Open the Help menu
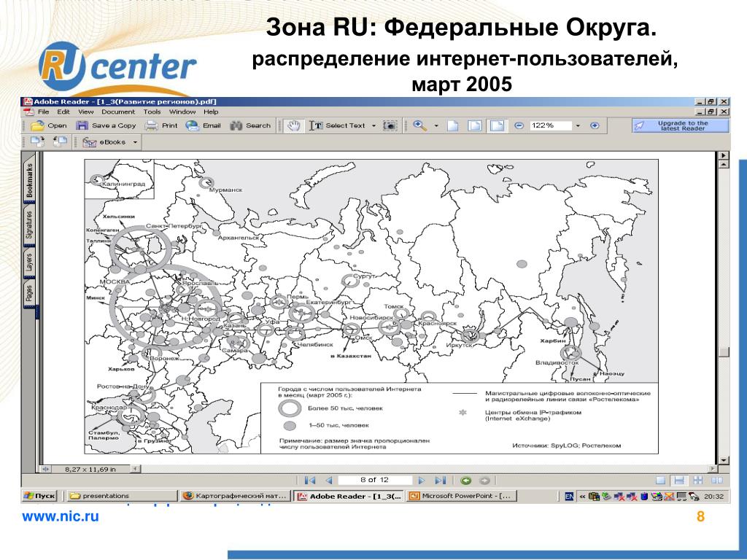The image size is (747, 560). click(x=211, y=112)
